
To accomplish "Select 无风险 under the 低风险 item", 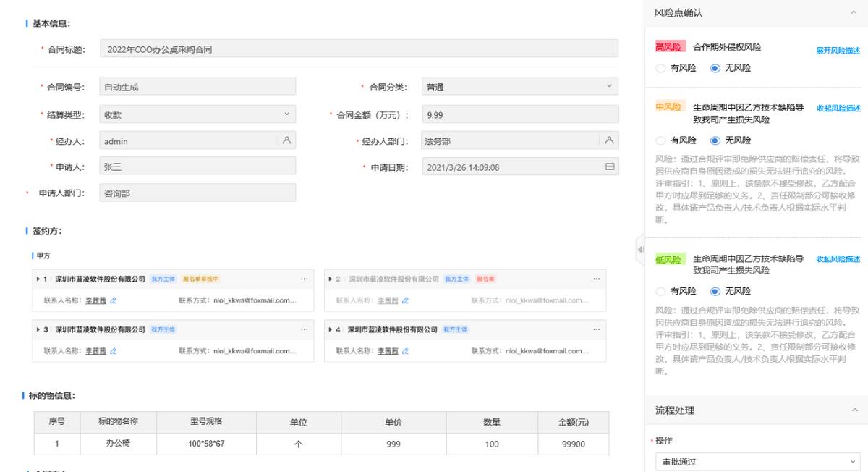I will 715,291.
